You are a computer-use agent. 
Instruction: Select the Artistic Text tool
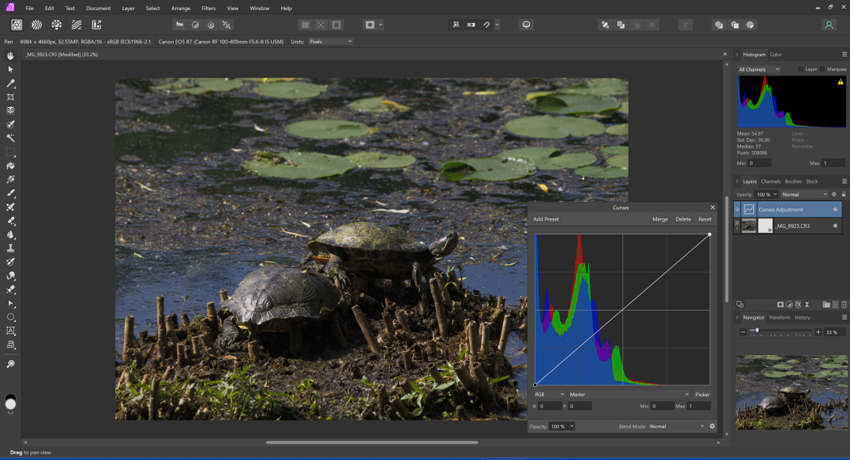pyautogui.click(x=10, y=331)
